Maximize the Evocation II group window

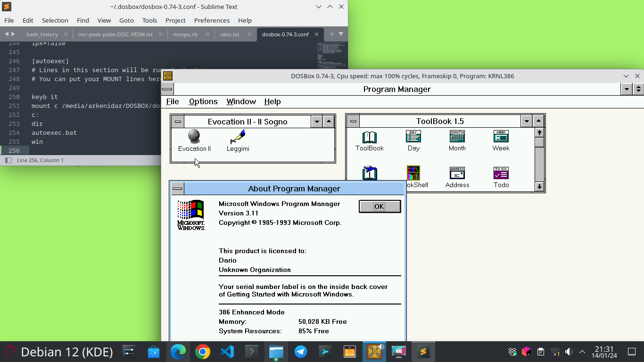(x=329, y=122)
